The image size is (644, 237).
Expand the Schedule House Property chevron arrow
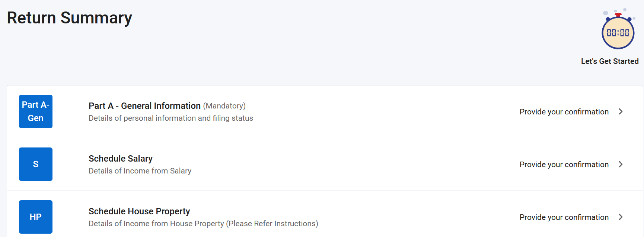pyautogui.click(x=621, y=217)
